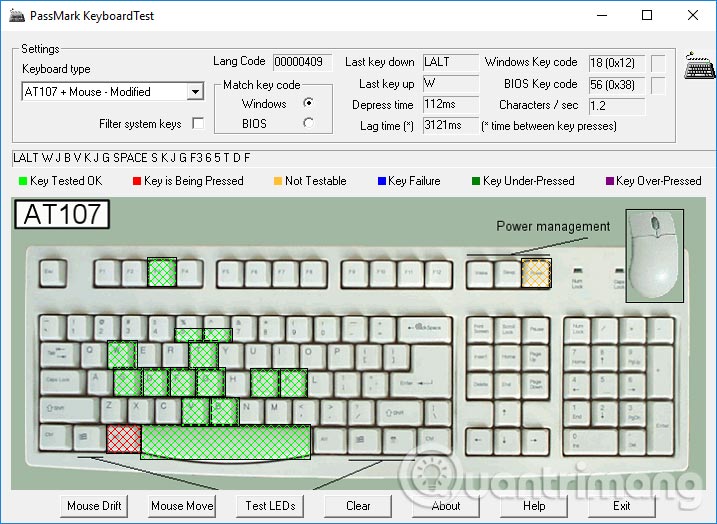Minimize the KeyboardTest window
This screenshot has width=717, height=524.
[602, 16]
